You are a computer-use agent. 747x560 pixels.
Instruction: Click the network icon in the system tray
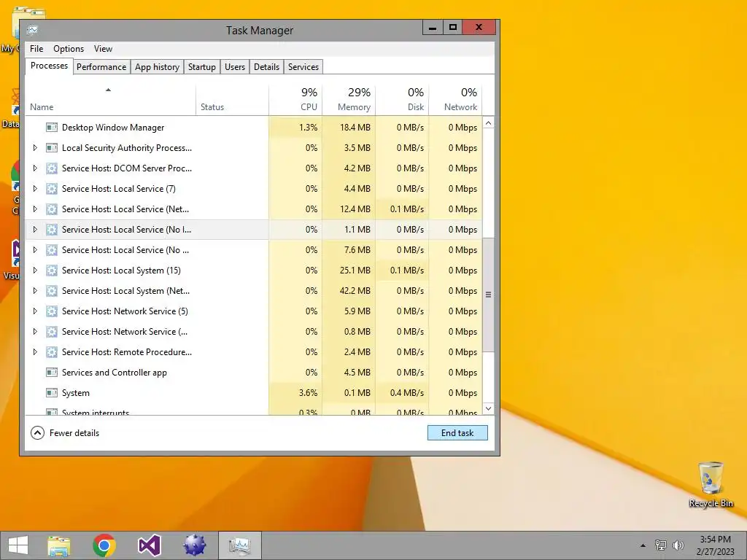(x=661, y=545)
